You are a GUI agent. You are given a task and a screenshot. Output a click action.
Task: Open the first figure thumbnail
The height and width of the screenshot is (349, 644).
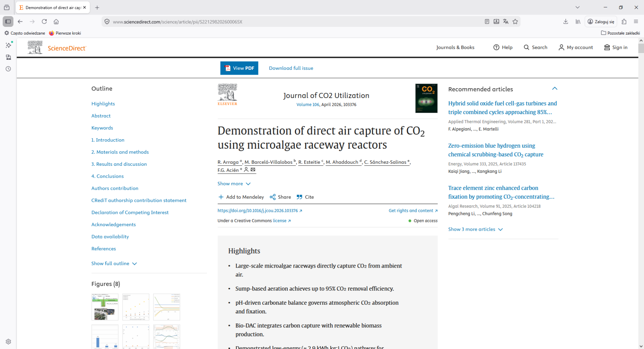click(x=105, y=307)
